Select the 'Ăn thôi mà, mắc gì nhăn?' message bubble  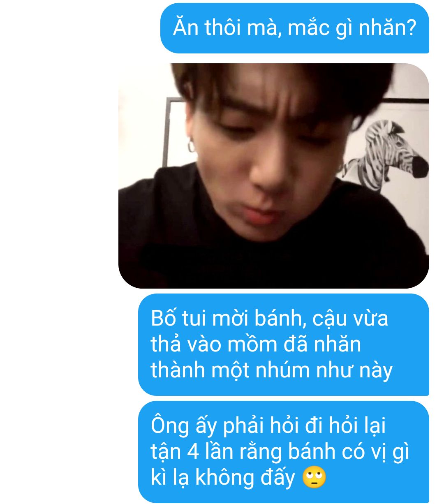[294, 28]
